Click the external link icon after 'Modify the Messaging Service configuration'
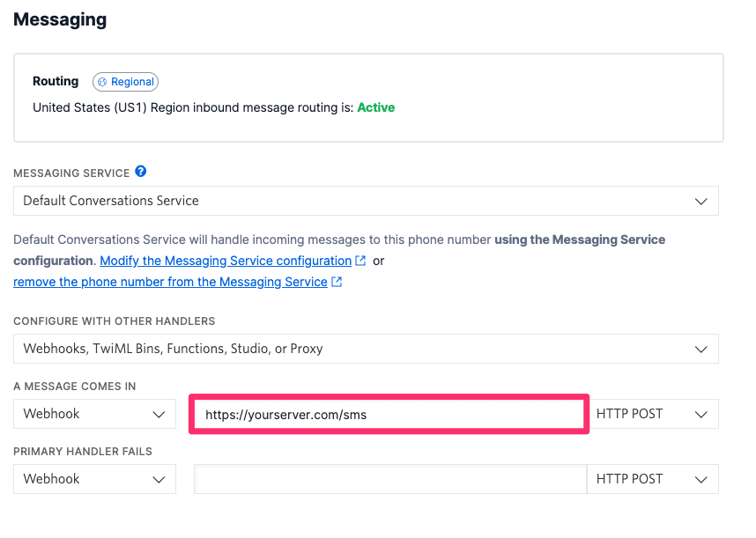Screen dimensions: 756x538 click(359, 260)
